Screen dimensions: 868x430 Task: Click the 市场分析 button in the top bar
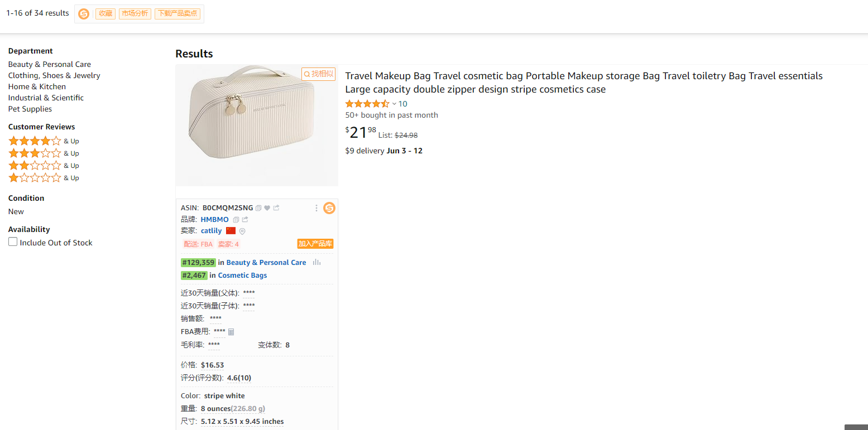(x=135, y=14)
